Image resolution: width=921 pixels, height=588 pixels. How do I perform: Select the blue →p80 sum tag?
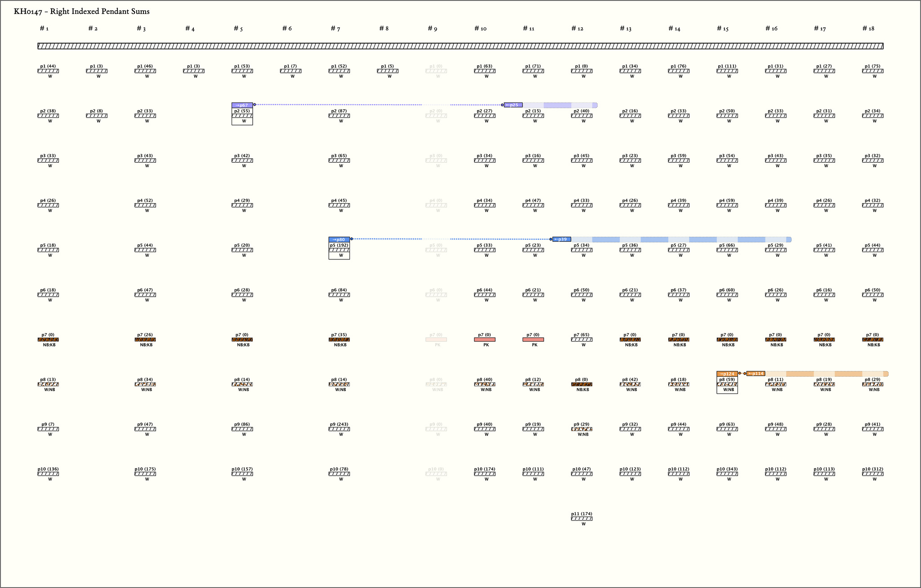point(339,240)
